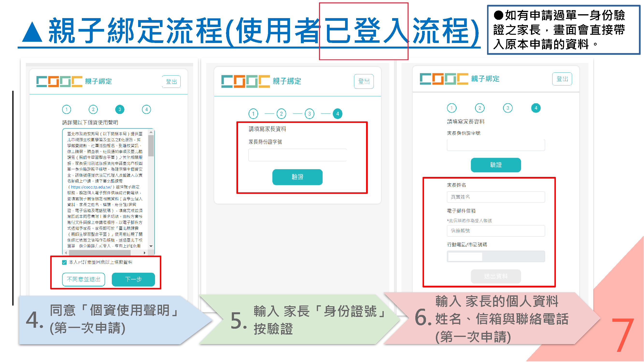Log out with the middle panel 登出 button
644x362 pixels.
point(364,81)
